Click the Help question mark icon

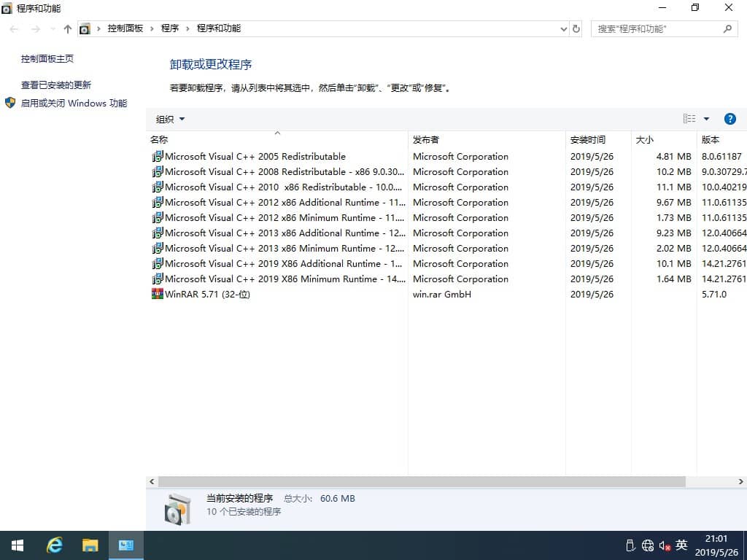(x=730, y=118)
